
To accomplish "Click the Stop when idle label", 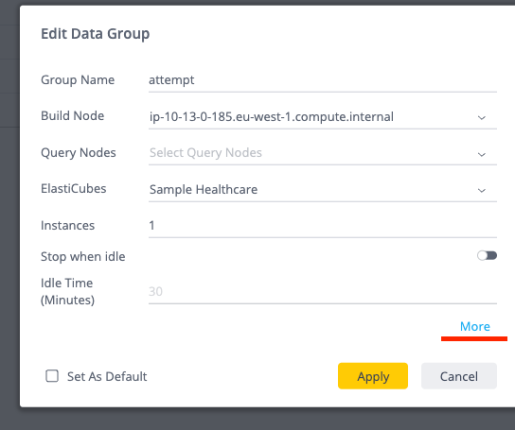I will (x=83, y=257).
